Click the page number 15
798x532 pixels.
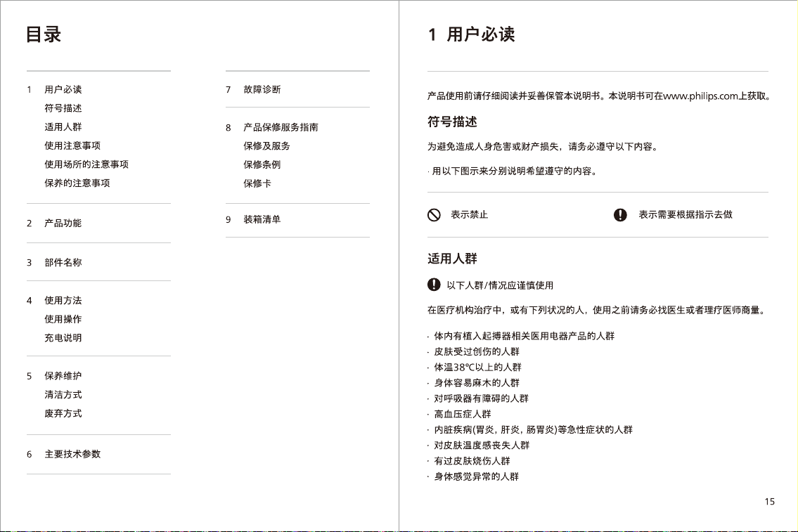tap(769, 502)
